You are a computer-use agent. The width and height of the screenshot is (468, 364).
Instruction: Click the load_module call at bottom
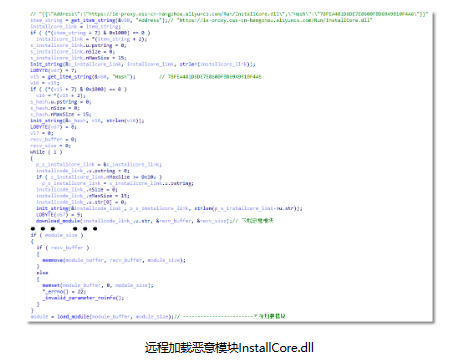(158, 316)
